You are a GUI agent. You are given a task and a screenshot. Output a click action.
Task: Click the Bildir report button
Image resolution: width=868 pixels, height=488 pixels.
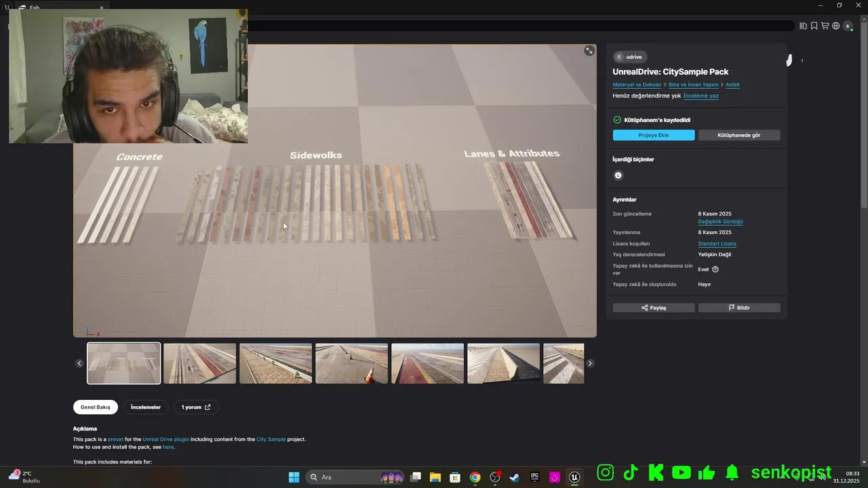click(739, 308)
